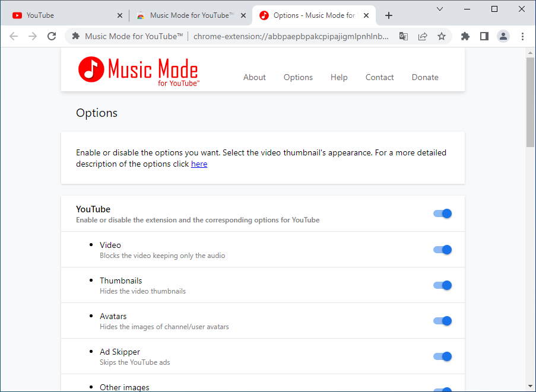Click the 'Video' option label
The image size is (536, 392).
click(x=110, y=245)
